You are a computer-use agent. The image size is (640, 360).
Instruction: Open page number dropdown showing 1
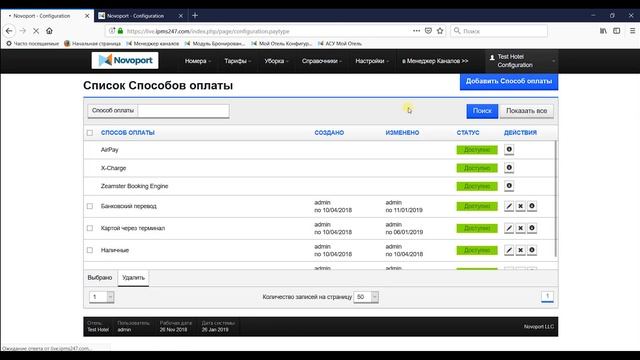point(102,297)
